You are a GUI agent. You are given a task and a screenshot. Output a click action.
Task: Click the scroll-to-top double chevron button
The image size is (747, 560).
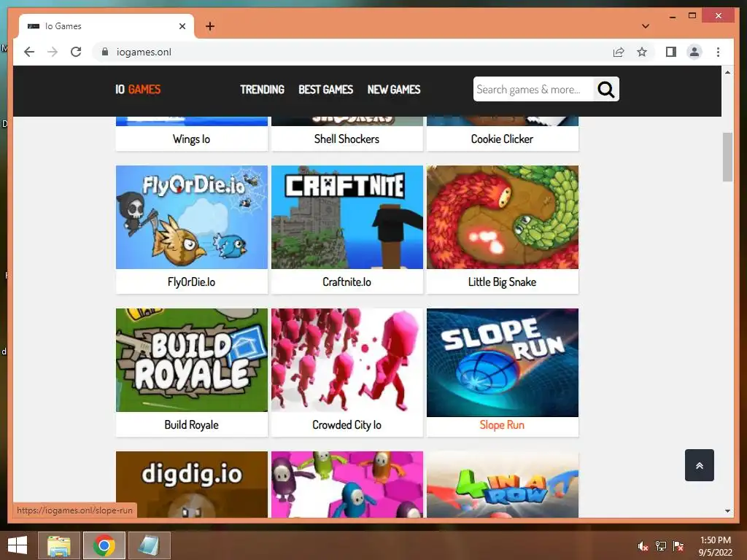coord(700,465)
